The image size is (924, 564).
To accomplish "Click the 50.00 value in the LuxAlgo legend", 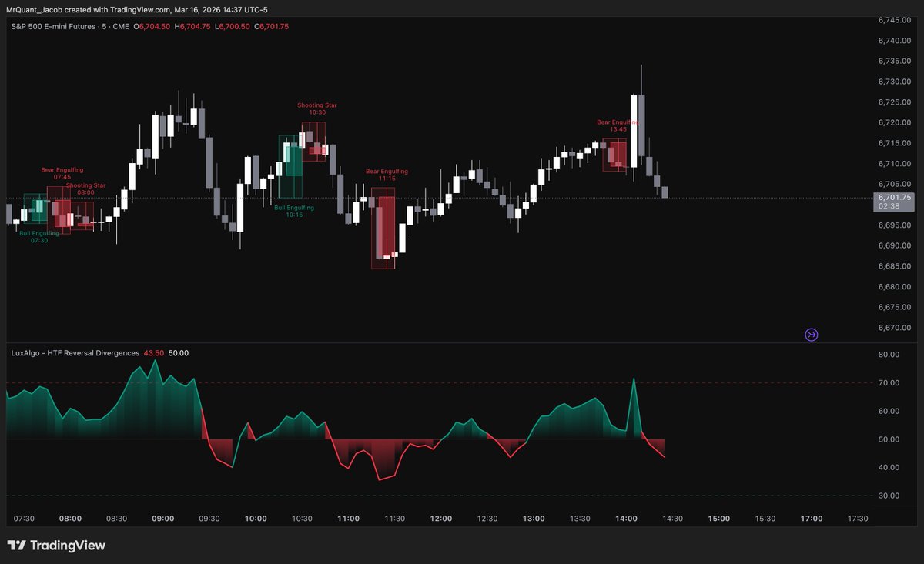I will [179, 353].
